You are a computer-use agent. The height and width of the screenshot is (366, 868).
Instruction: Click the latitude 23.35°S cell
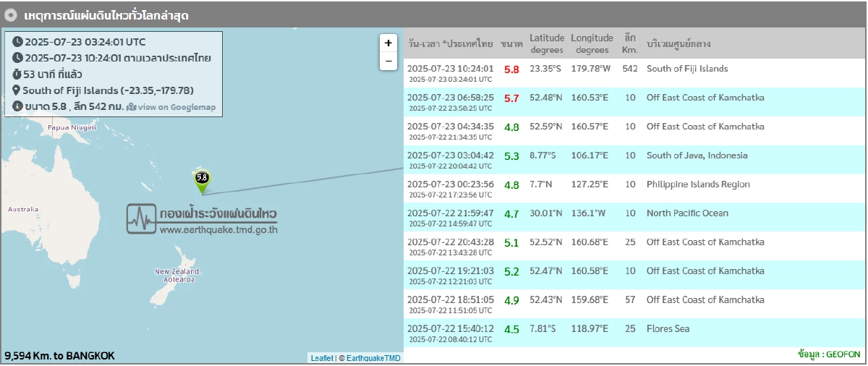(545, 69)
